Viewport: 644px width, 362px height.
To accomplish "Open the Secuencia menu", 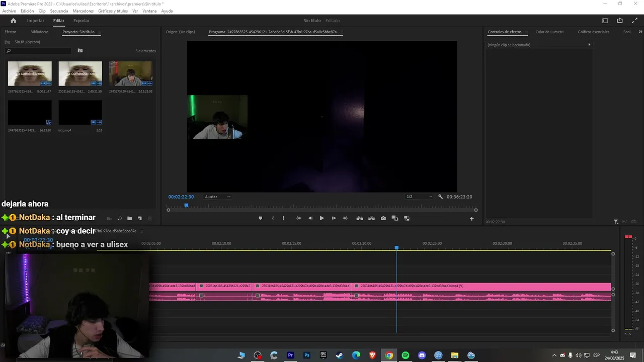I will tap(59, 11).
